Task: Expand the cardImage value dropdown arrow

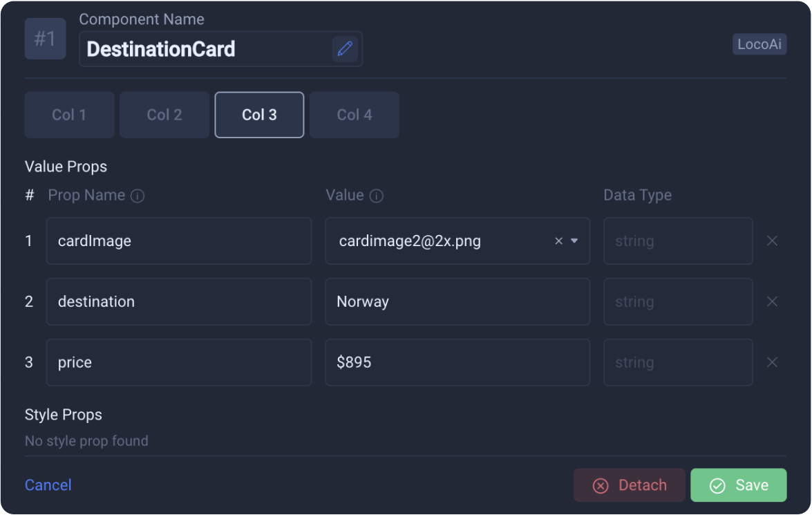Action: point(574,241)
